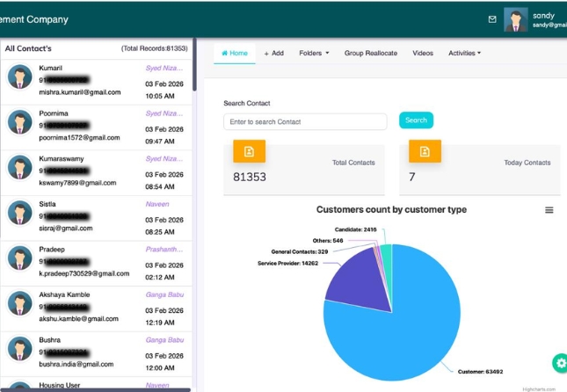Screen dimensions: 567x392
Task: Open the Videos tab
Action: coord(423,54)
